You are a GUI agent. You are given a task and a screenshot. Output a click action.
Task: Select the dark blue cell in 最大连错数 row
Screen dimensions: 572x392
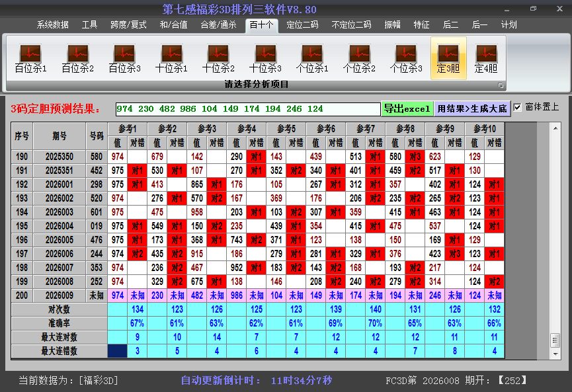118,351
